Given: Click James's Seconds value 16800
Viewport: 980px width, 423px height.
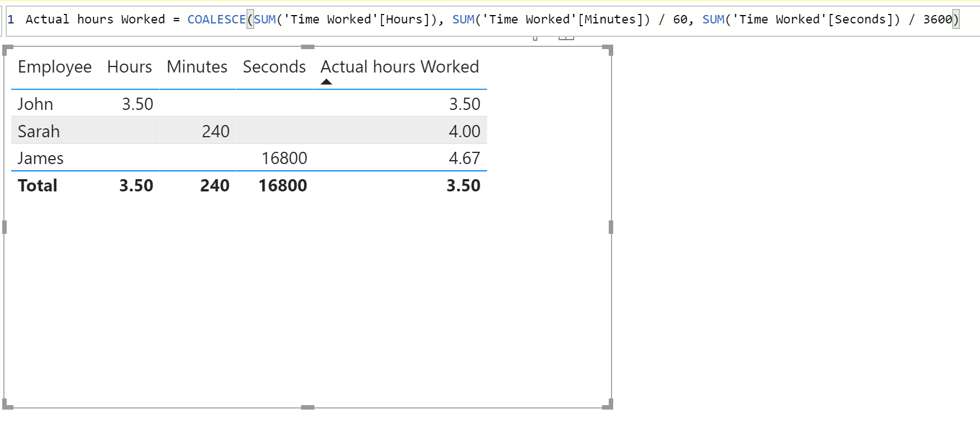Looking at the screenshot, I should (x=284, y=158).
